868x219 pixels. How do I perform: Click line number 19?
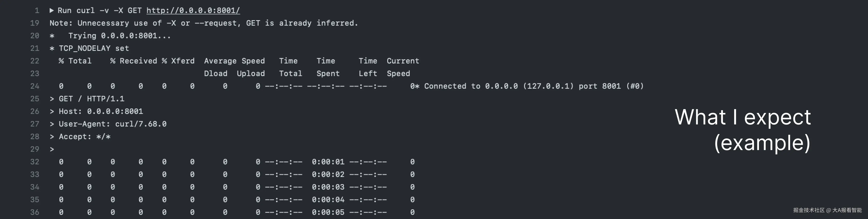35,23
